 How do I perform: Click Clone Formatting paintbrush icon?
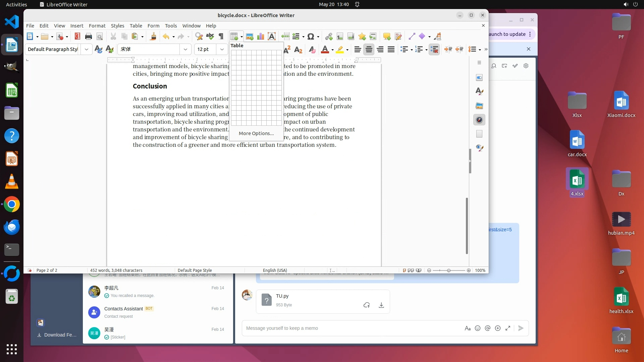[153, 36]
